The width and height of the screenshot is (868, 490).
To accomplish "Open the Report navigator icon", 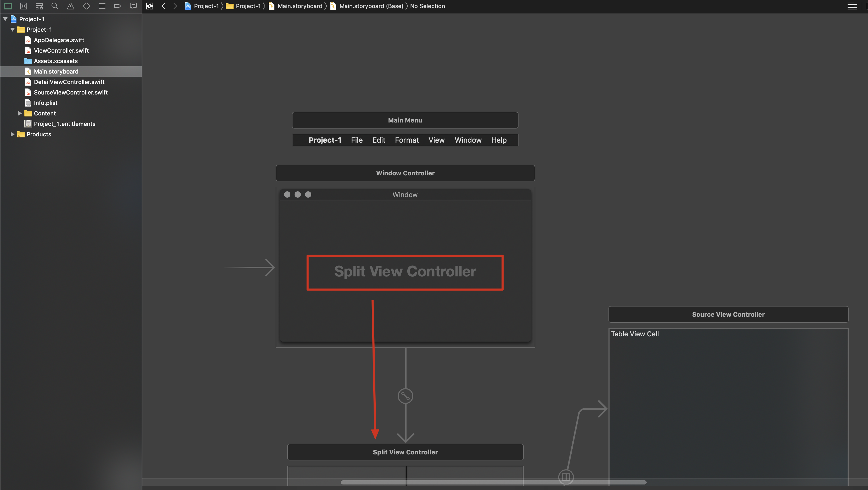I will (133, 6).
